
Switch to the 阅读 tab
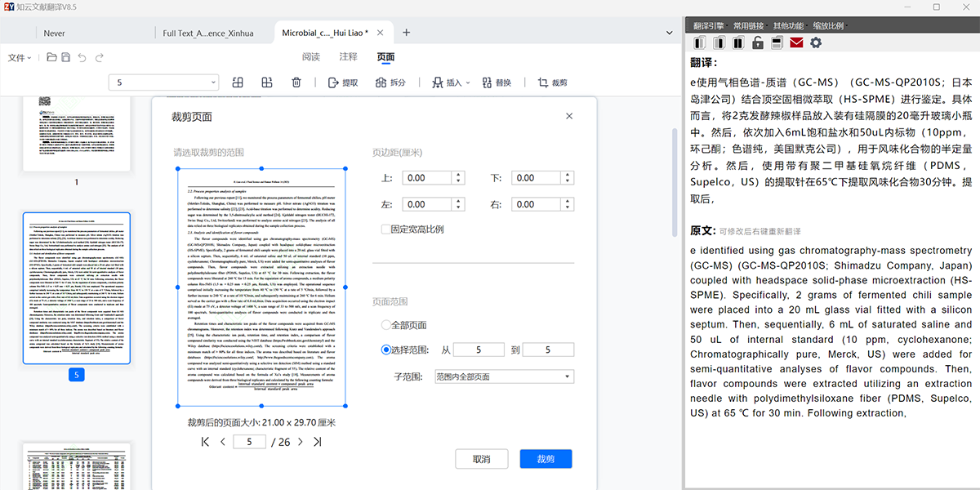312,57
